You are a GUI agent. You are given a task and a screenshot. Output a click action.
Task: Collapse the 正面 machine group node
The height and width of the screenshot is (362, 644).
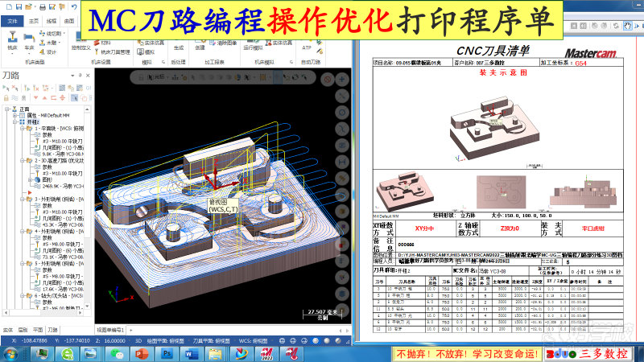pyautogui.click(x=6, y=109)
